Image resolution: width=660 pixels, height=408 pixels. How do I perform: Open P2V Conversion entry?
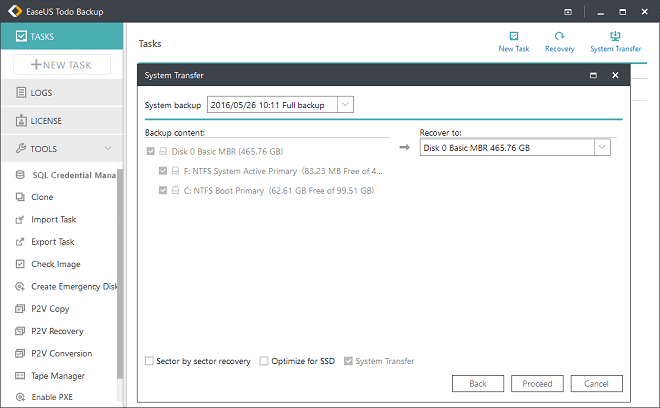tap(61, 353)
